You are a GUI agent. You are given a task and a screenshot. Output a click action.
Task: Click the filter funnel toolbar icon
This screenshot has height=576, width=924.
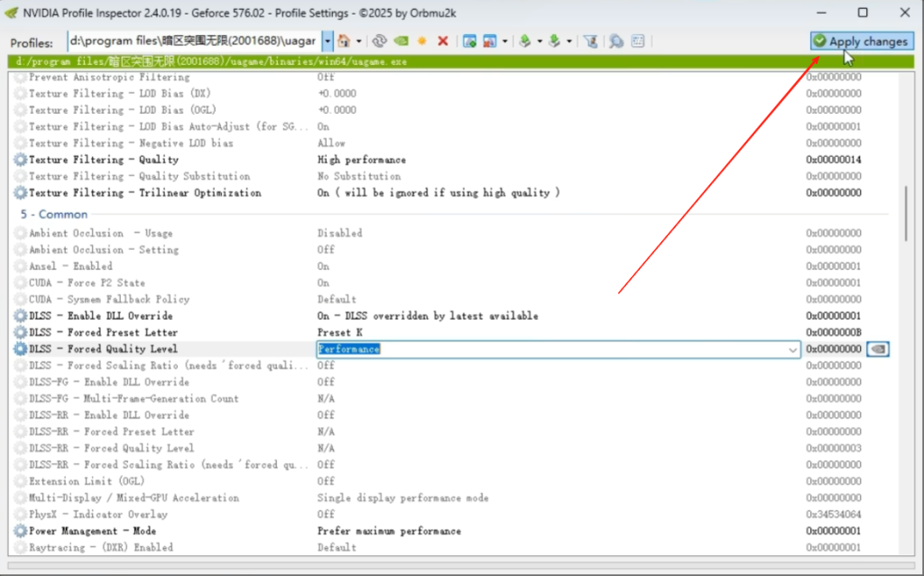[590, 42]
